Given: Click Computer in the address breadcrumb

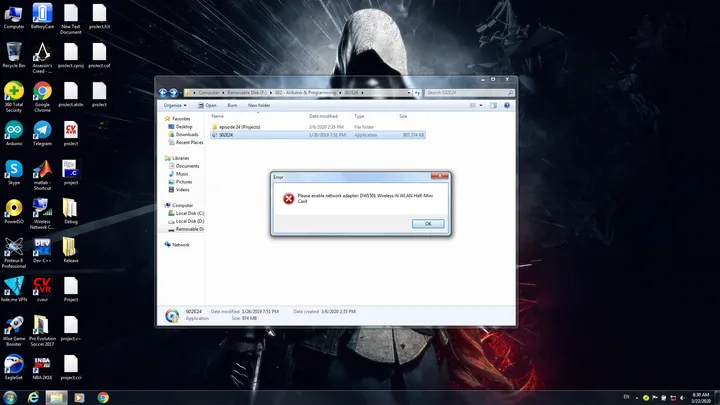Looking at the screenshot, I should click(208, 93).
